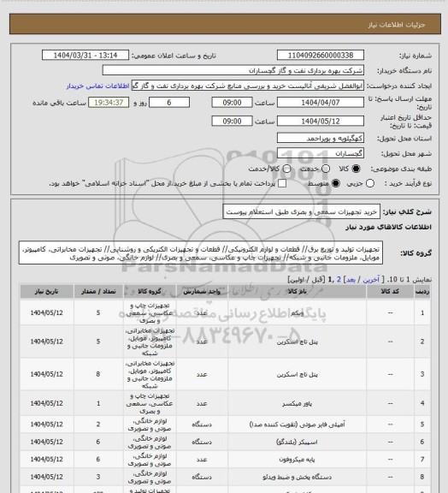448x493 pixels.
Task: Click the response deadline date 1404/04/07 field
Action: coord(321,103)
